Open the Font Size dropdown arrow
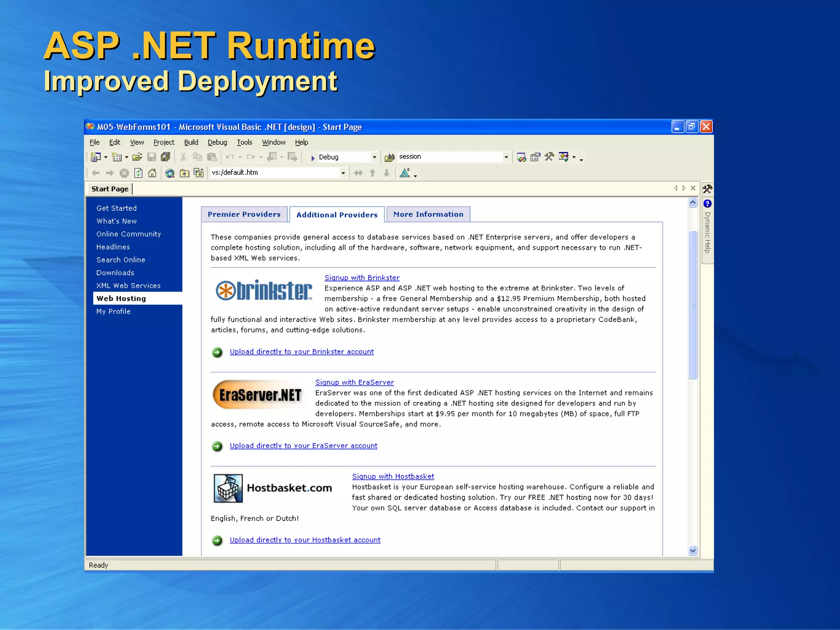 (x=415, y=176)
